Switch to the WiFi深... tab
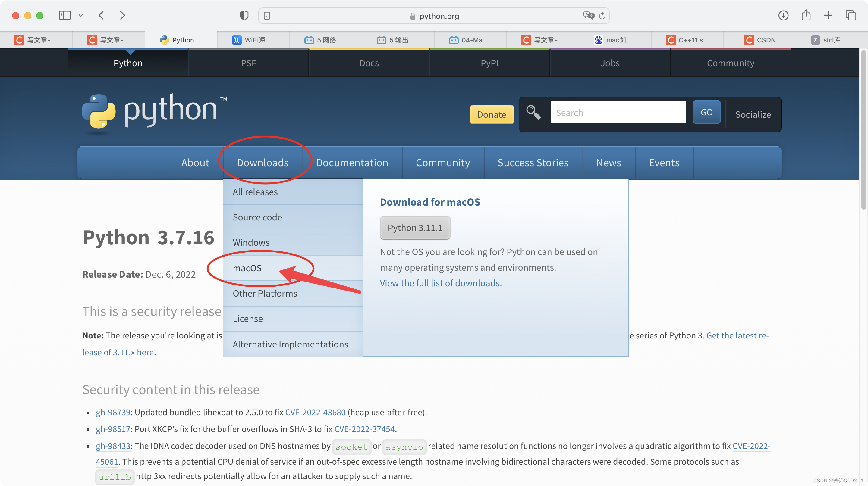The width and height of the screenshot is (868, 486). click(x=253, y=40)
